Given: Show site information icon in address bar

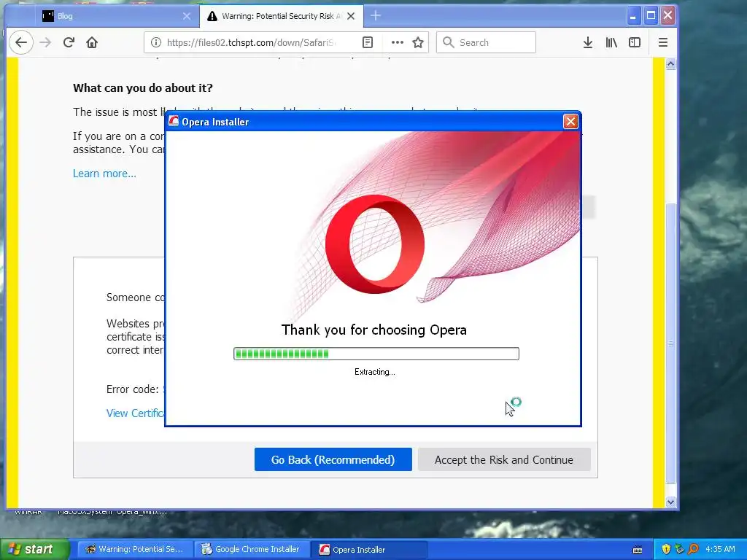Looking at the screenshot, I should tap(156, 42).
